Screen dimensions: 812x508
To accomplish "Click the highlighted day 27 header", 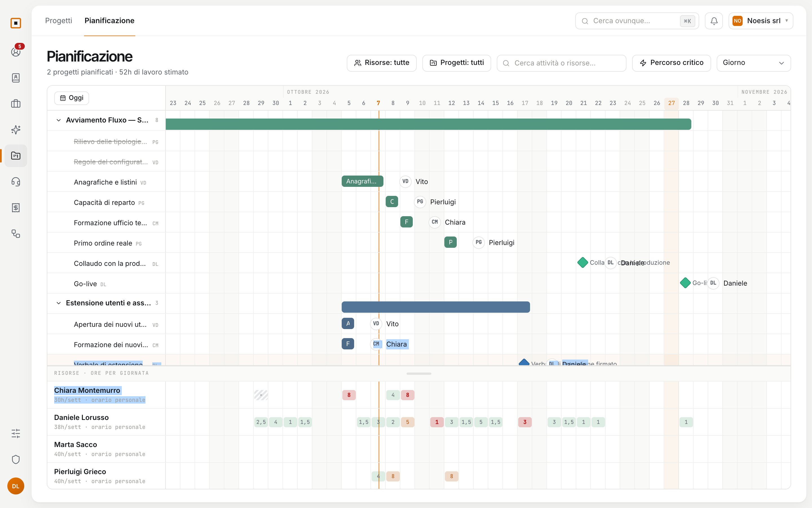I will point(671,103).
